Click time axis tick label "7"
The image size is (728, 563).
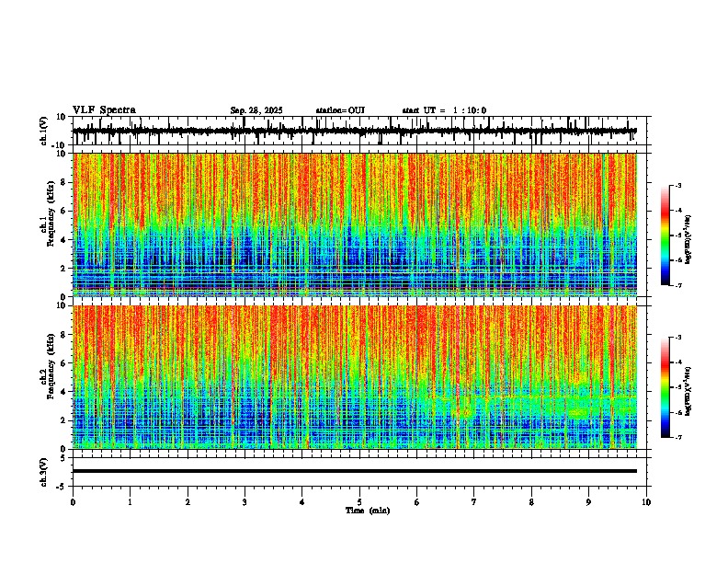tap(474, 502)
